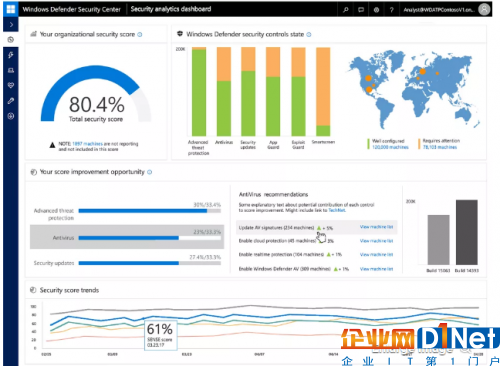500x366 pixels.
Task: Open the analyst user account avatar
Action: [484, 9]
